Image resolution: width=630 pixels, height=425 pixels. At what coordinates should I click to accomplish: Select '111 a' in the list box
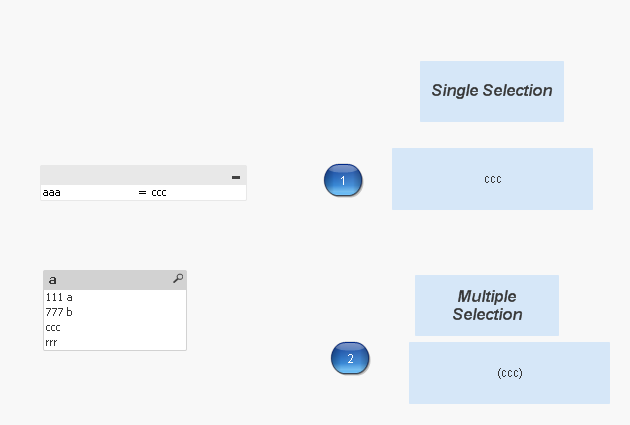point(59,297)
